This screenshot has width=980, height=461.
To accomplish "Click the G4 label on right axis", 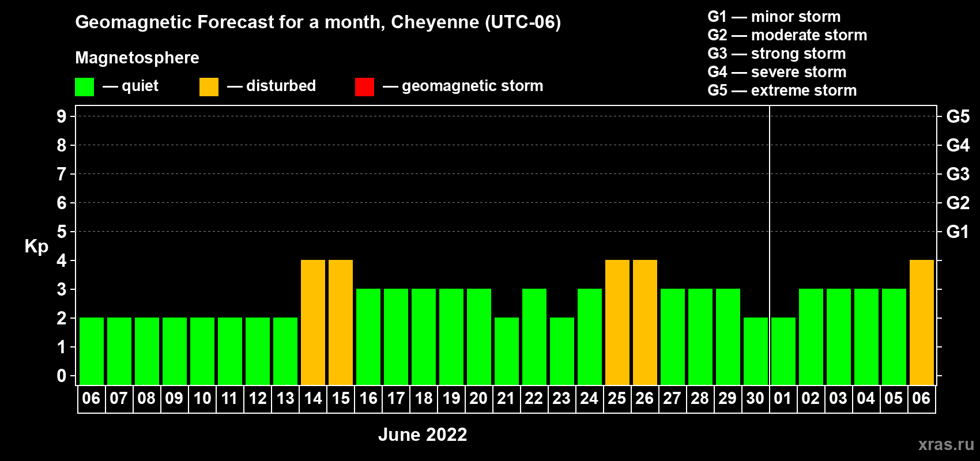I will click(x=958, y=145).
